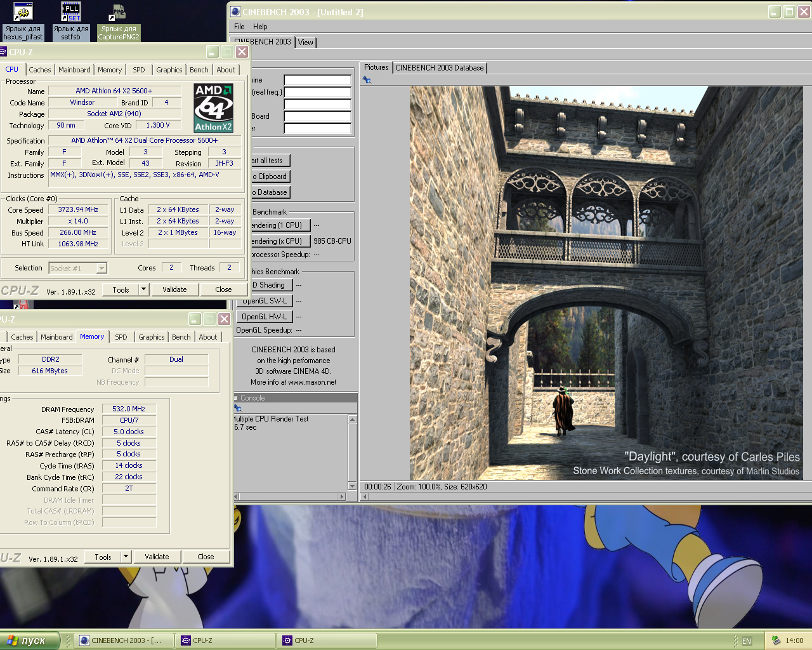Open SPD tab in top CPU-Z window
This screenshot has width=812, height=650.
(x=139, y=70)
